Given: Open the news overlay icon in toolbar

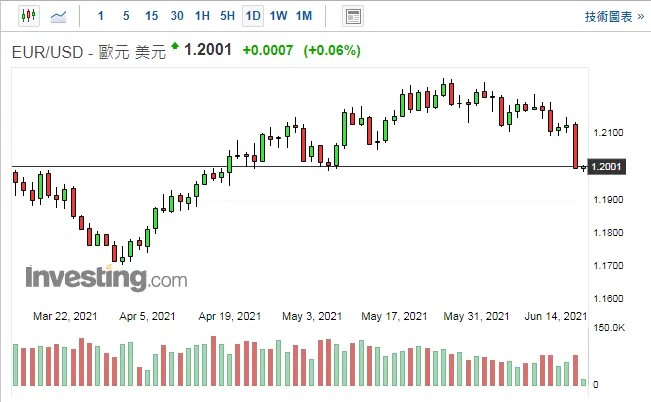Looking at the screenshot, I should coord(353,17).
